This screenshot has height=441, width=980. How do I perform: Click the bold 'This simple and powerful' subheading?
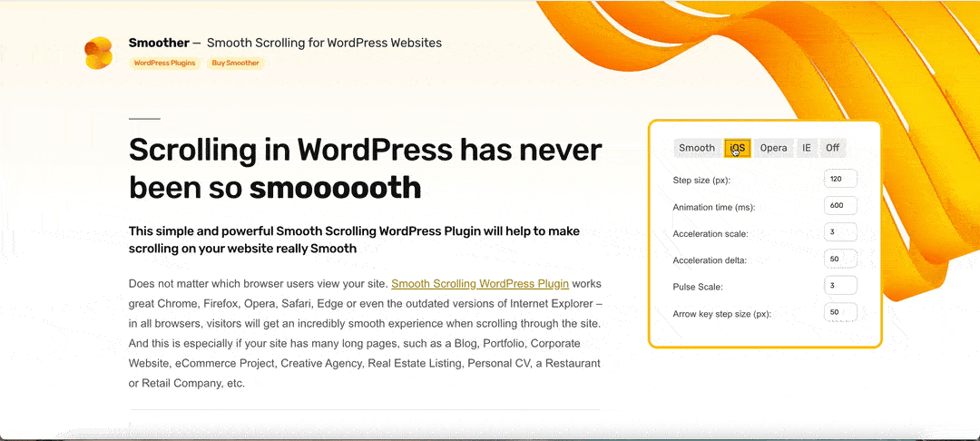pyautogui.click(x=354, y=240)
